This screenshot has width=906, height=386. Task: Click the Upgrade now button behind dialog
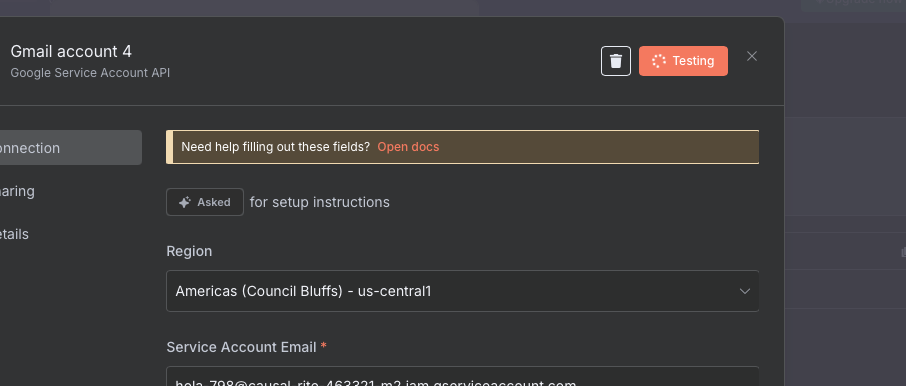coord(854,6)
